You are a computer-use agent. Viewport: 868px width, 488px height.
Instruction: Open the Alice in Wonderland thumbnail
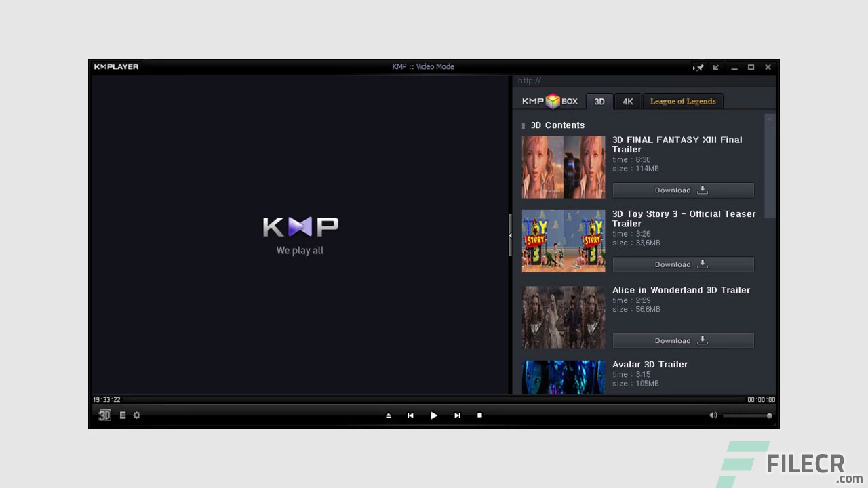tap(564, 317)
